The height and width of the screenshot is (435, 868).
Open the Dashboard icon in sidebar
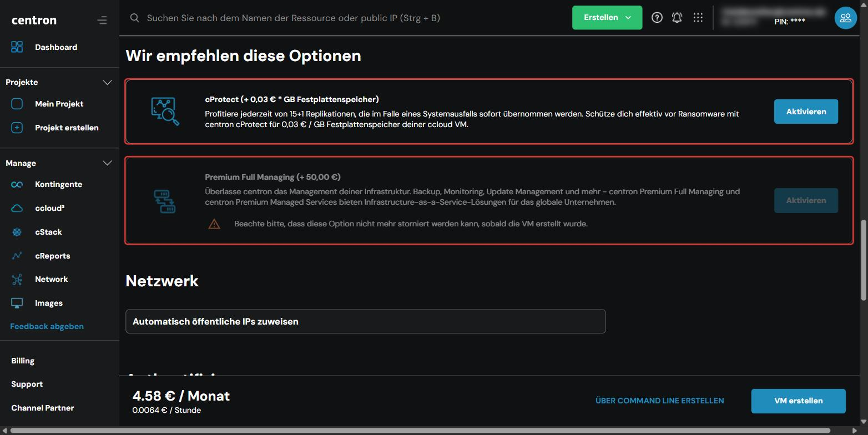17,47
